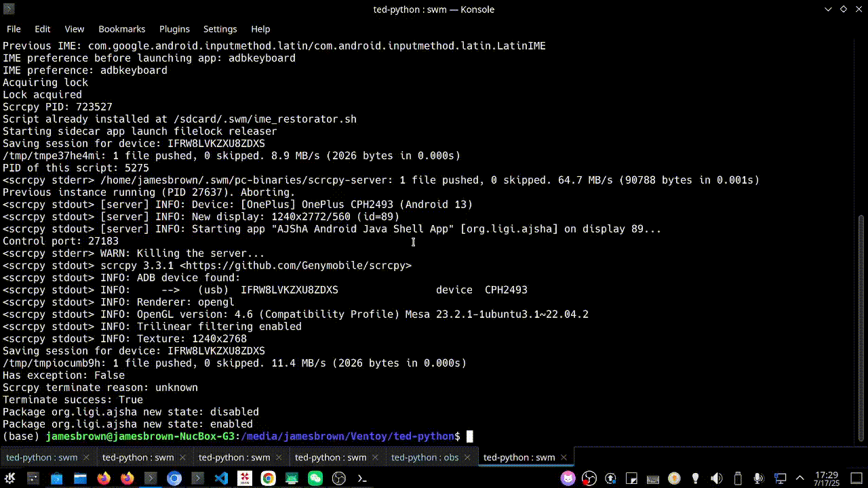This screenshot has height=488, width=868.
Task: Click the removable USB device tray icon
Action: (736, 478)
